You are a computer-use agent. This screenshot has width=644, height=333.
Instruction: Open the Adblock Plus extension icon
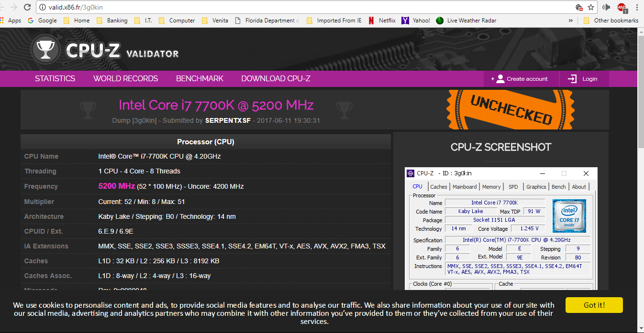pos(622,7)
